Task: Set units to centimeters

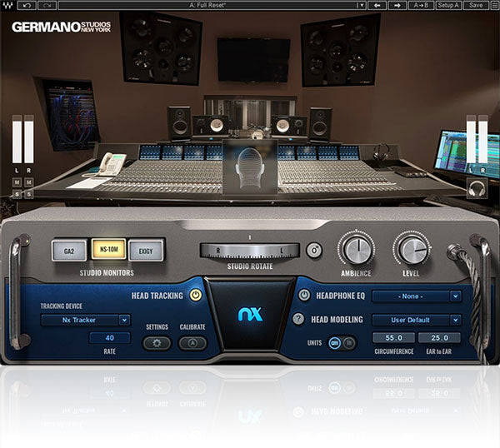Action: coord(334,343)
